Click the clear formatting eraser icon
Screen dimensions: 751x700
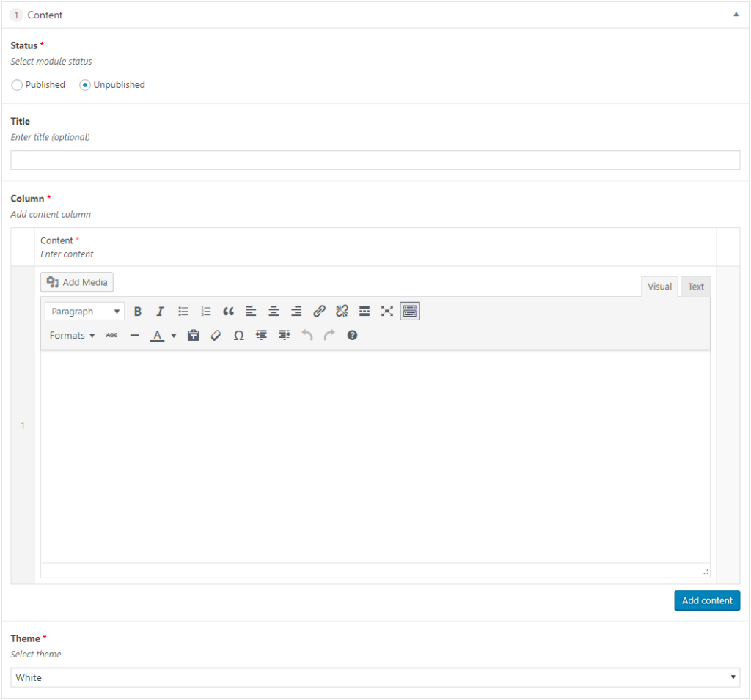216,336
